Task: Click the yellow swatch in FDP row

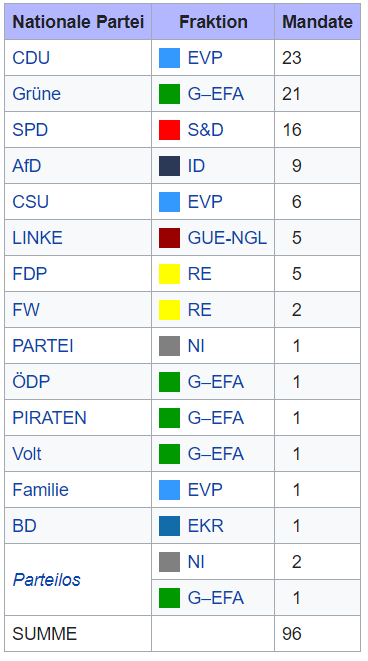Action: tap(169, 274)
